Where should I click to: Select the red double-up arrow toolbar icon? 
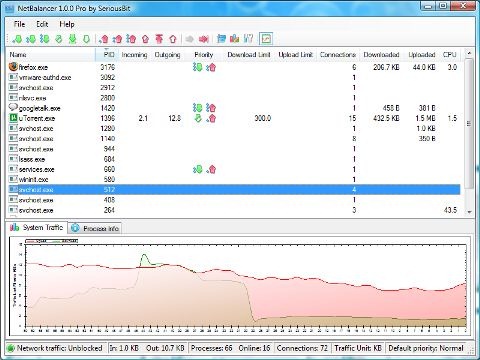click(x=159, y=39)
